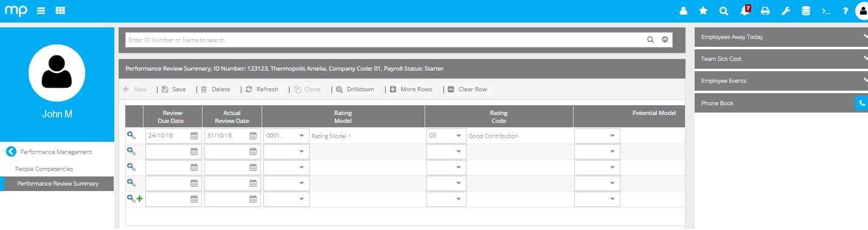Viewport: 868px width, 230px height.
Task: Click Save in the toolbar
Action: (x=174, y=89)
